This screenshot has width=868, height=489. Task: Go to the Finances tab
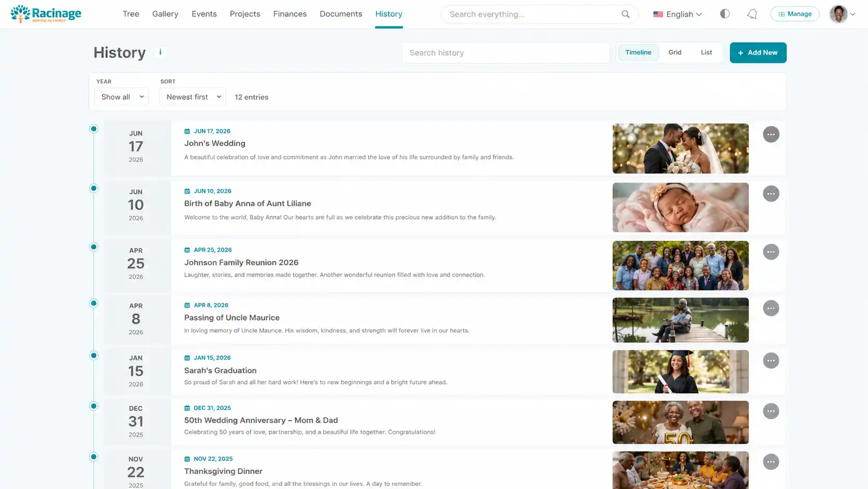point(290,14)
